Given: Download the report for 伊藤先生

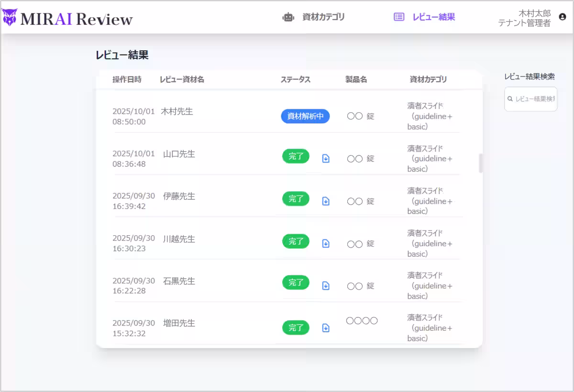Looking at the screenshot, I should click(x=326, y=201).
